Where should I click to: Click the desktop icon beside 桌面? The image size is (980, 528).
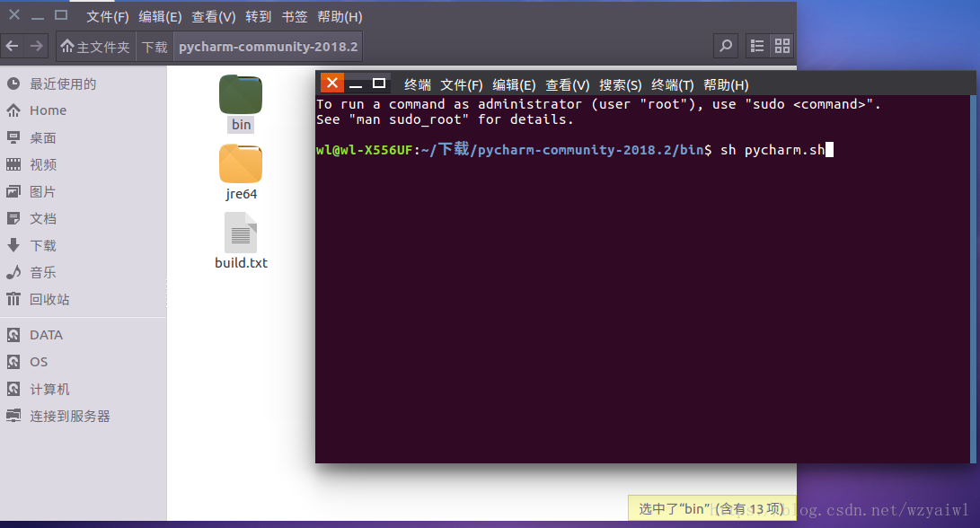[13, 137]
